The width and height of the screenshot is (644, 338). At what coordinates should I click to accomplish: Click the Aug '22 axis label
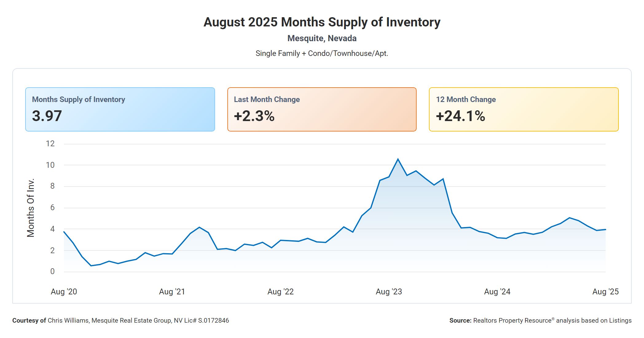281,292
